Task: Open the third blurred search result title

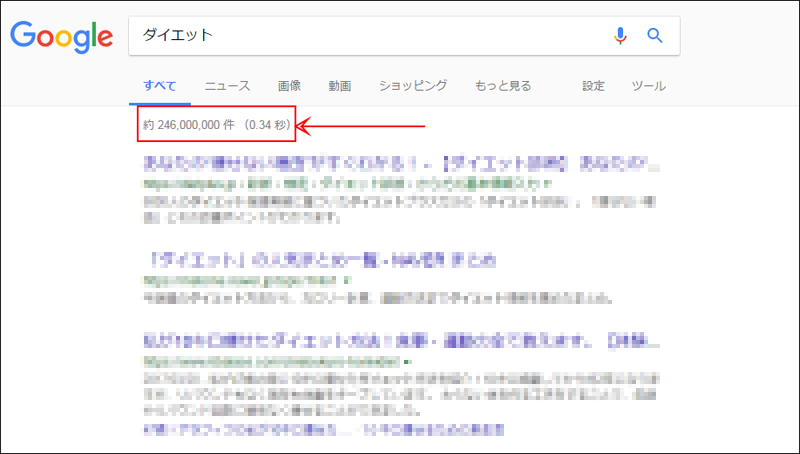Action: coord(402,341)
